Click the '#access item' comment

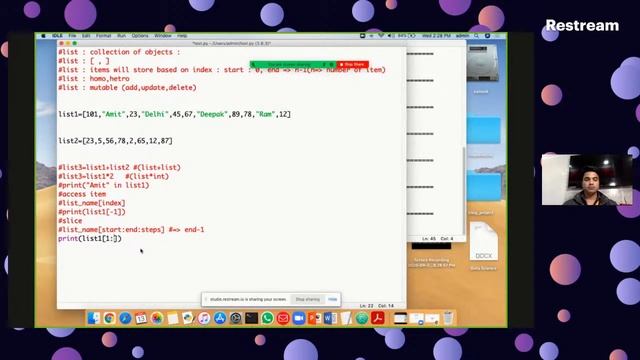click(x=82, y=194)
